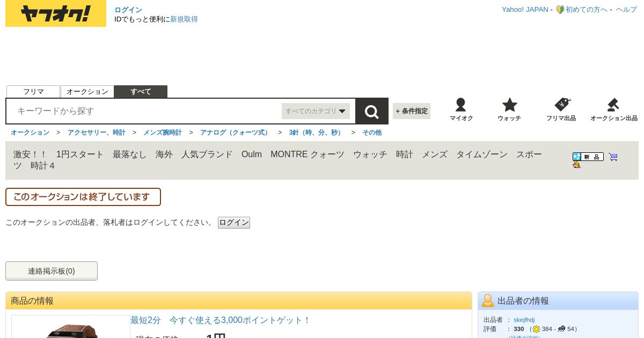Click 3針（時、分、秒） breadcrumb link

pos(316,133)
